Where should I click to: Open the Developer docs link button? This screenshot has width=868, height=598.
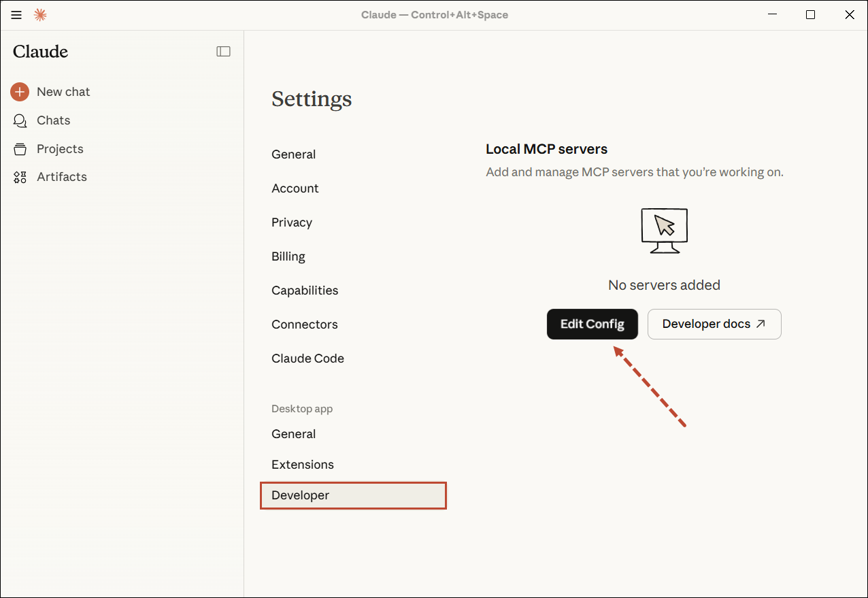click(x=714, y=324)
